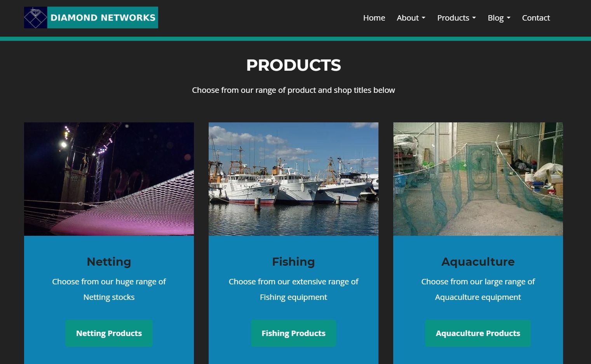This screenshot has height=364, width=591.
Task: Click the PRODUCTS page title
Action: click(x=293, y=65)
